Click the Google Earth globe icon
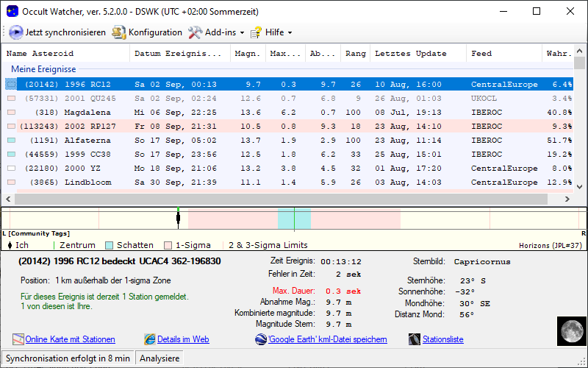This screenshot has width=588, height=368. tap(261, 339)
